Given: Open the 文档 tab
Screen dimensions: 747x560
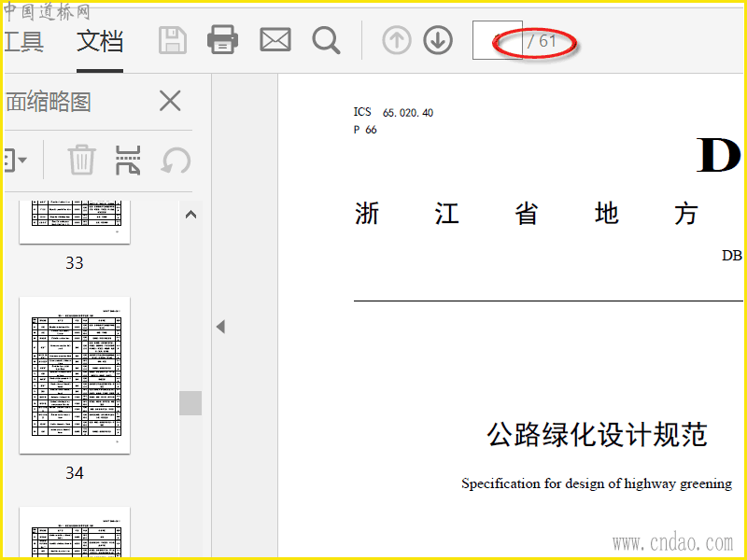Looking at the screenshot, I should coord(100,41).
